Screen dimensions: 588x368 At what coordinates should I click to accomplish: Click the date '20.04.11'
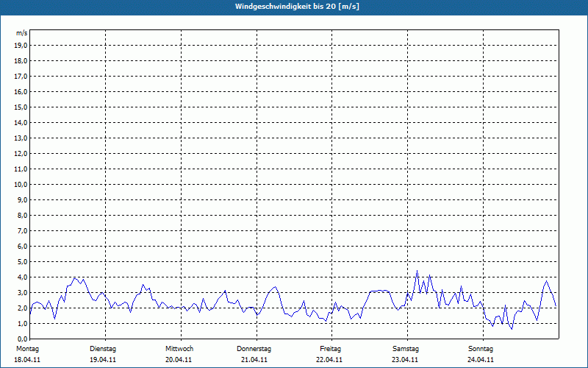tap(179, 360)
